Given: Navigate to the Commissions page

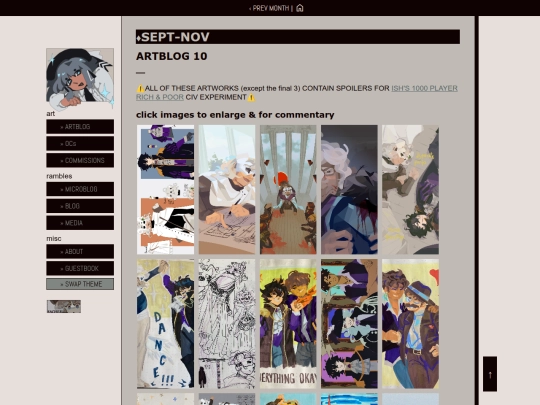Looking at the screenshot, I should [x=80, y=160].
